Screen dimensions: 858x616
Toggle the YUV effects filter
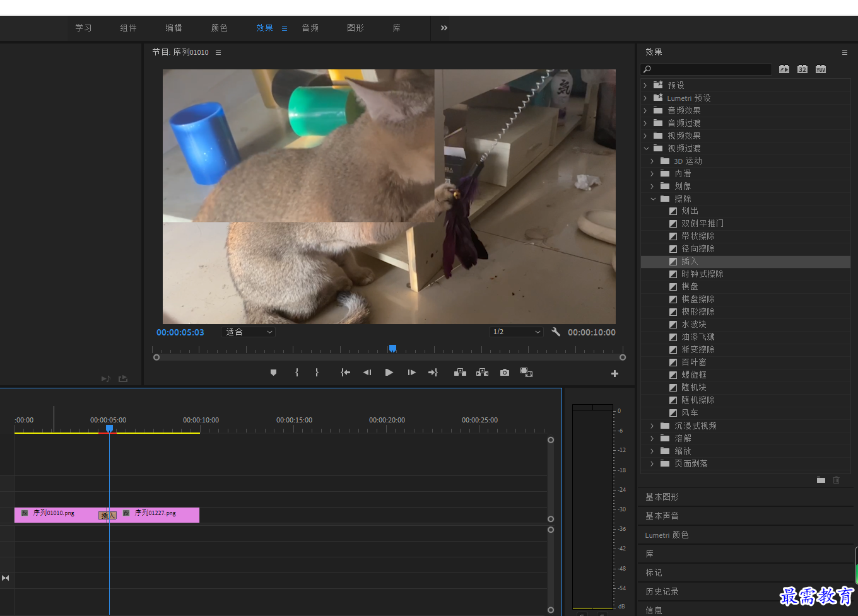pos(821,69)
